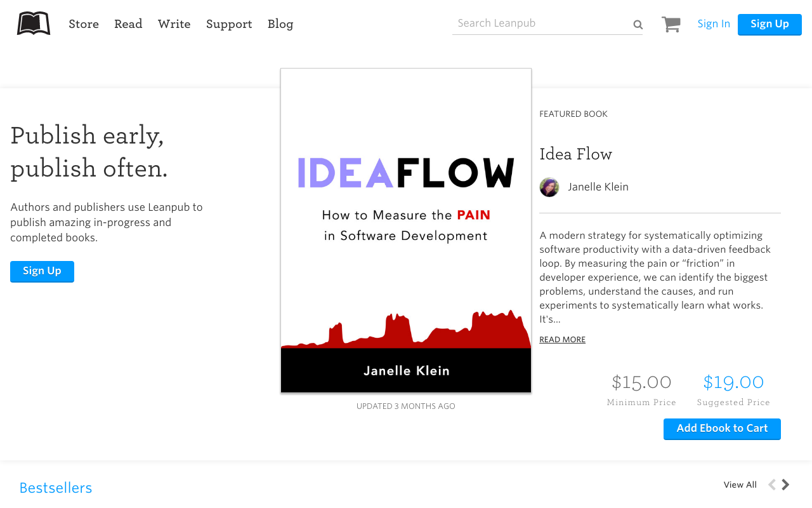
Task: Click Janelle Klein's avatar photo
Action: tap(549, 187)
